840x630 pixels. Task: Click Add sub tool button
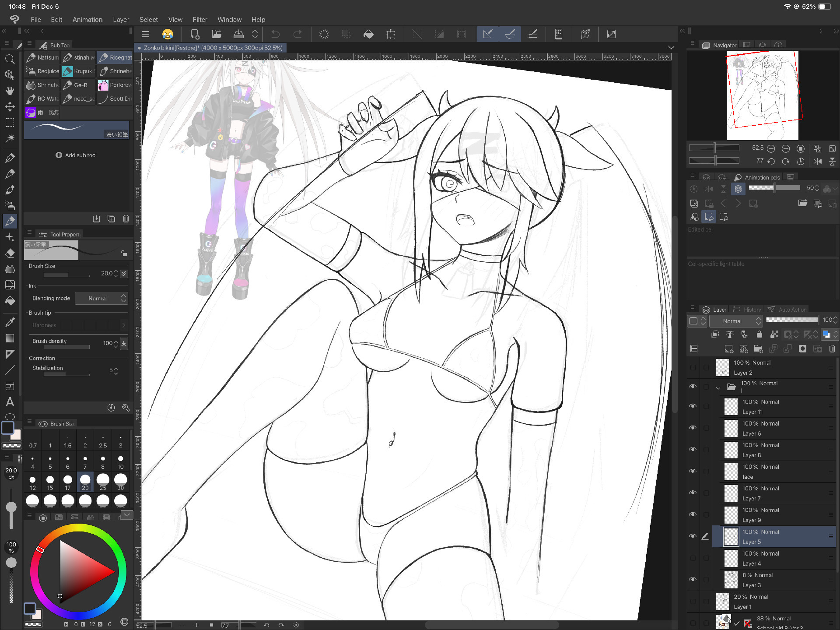[76, 155]
